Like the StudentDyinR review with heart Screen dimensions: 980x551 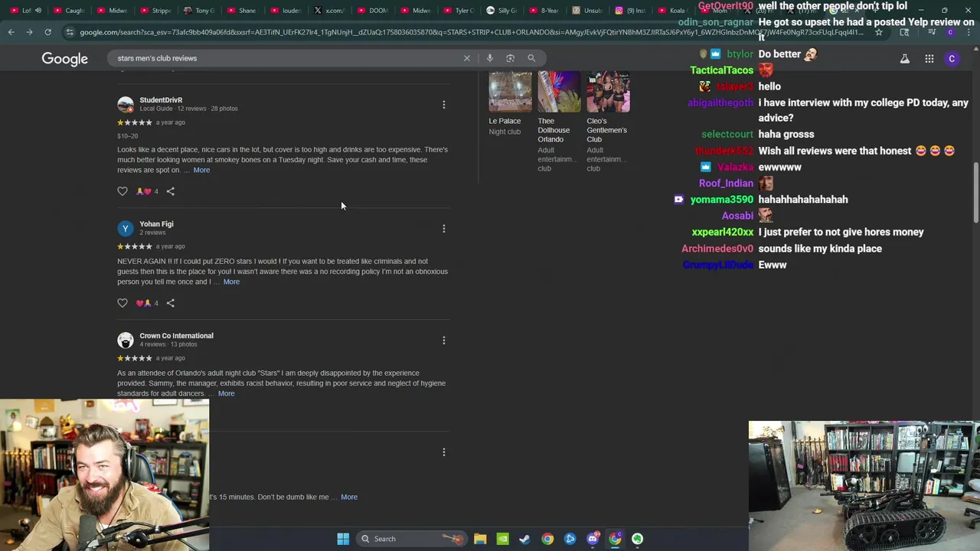122,191
